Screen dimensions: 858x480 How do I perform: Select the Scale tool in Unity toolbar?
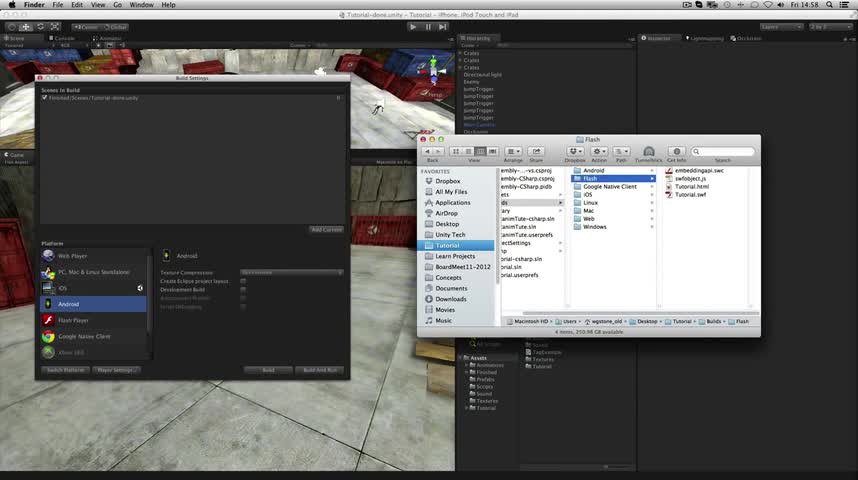coord(55,27)
